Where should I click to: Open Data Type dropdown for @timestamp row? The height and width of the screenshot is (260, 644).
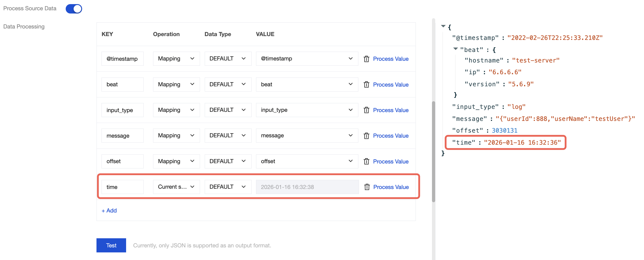[x=228, y=59]
